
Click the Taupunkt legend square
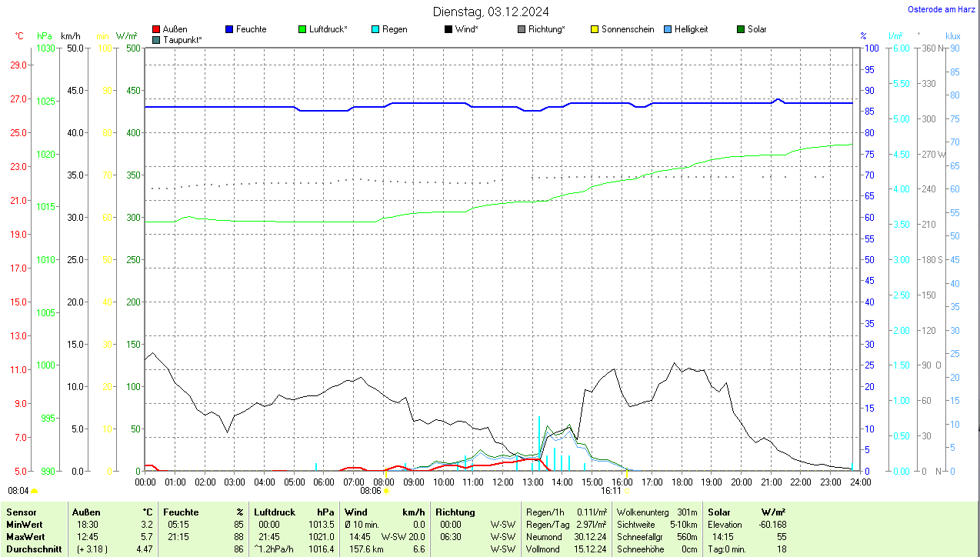coord(157,39)
